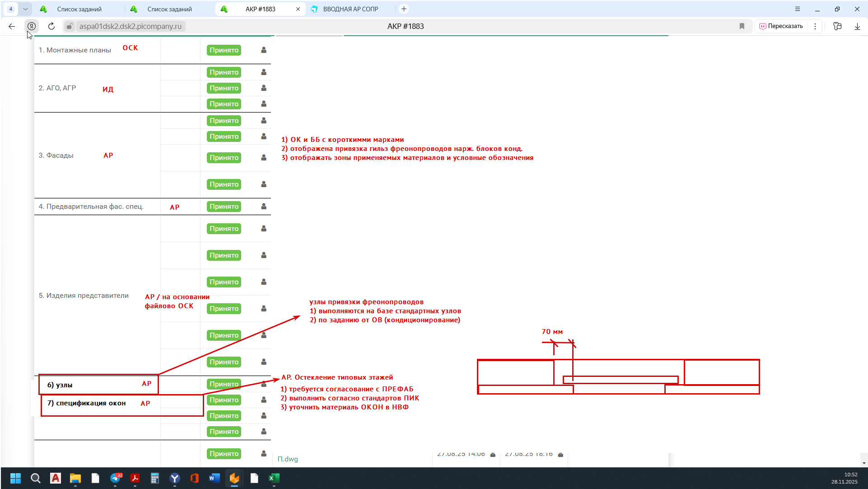
Task: Click the browser back arrow
Action: pyautogui.click(x=12, y=26)
